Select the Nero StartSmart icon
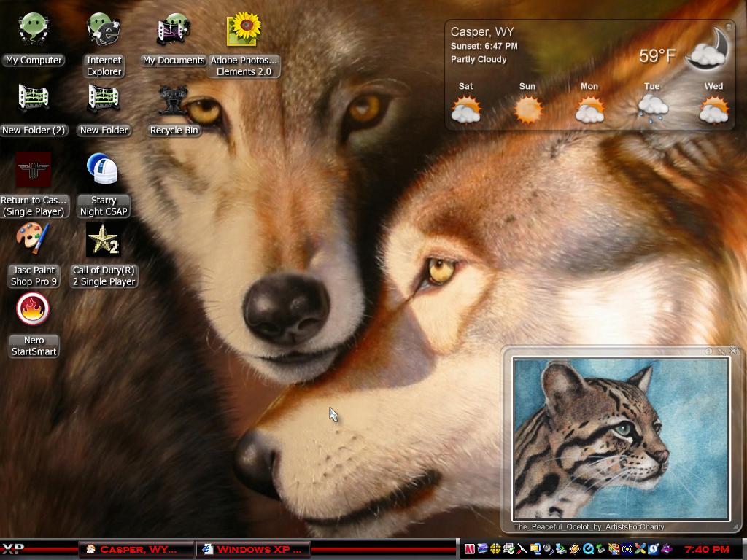This screenshot has width=747, height=560. click(34, 324)
